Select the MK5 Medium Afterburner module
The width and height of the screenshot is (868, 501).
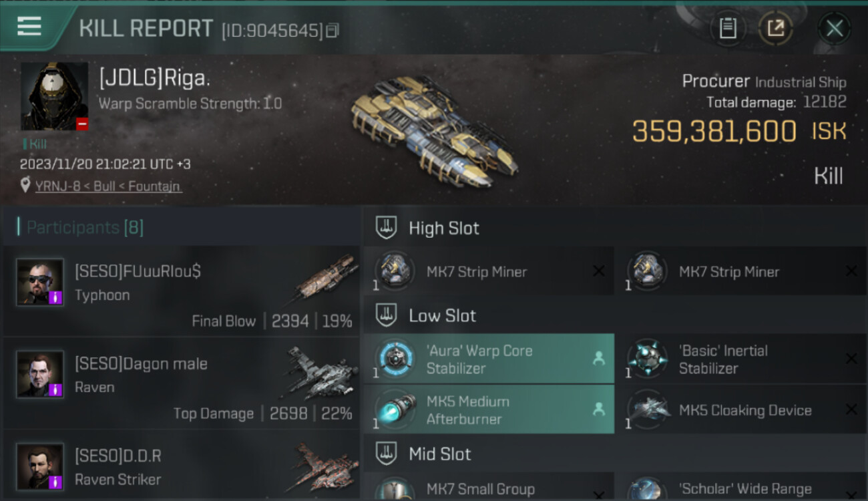[489, 409]
